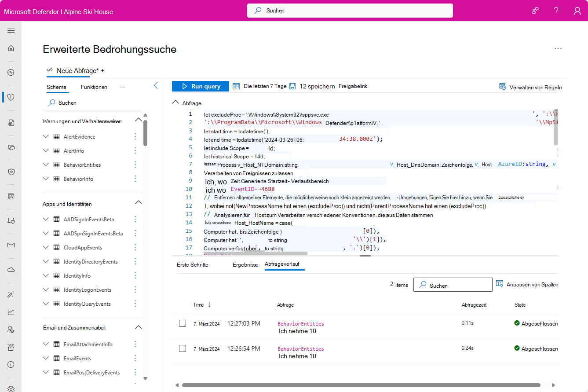The image size is (588, 392).
Task: Open the user account profile icon
Action: click(x=577, y=11)
